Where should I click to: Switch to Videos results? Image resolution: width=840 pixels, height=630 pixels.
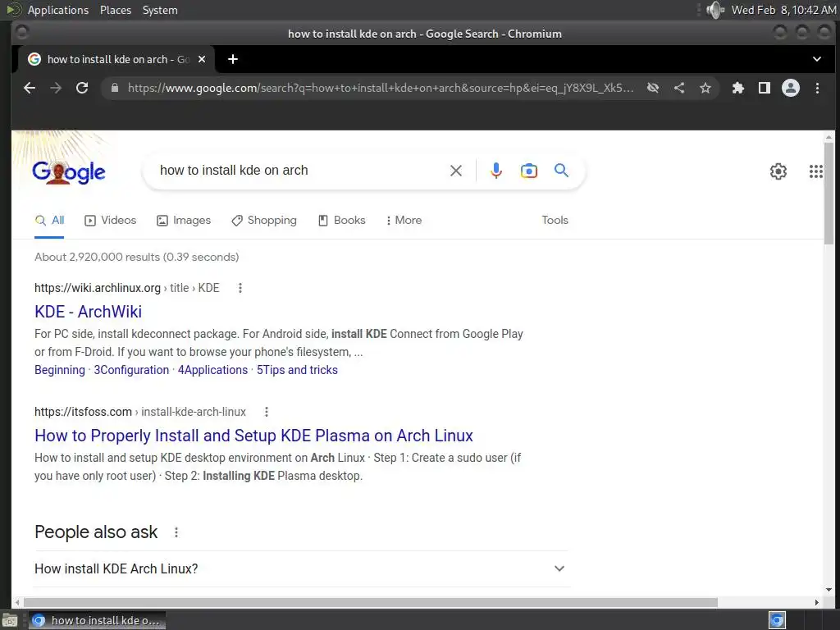[x=111, y=220]
